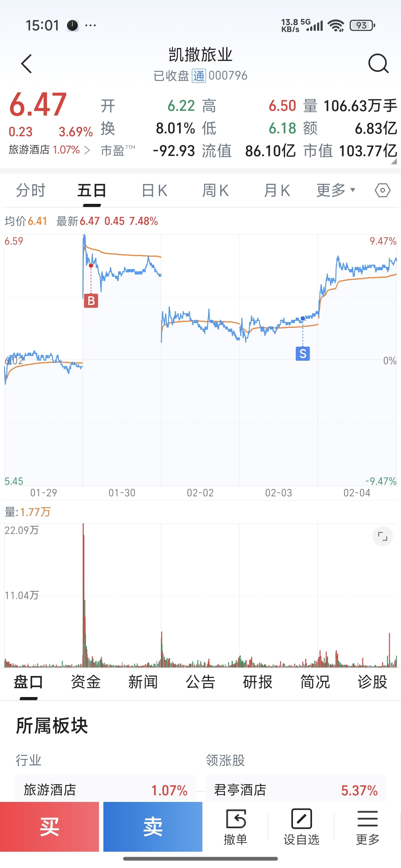Open 君亭酒店 leading stock entry

[x=295, y=789]
